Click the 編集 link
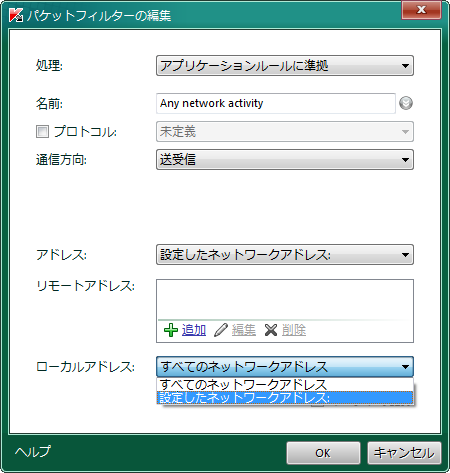This screenshot has height=473, width=450. click(x=244, y=330)
